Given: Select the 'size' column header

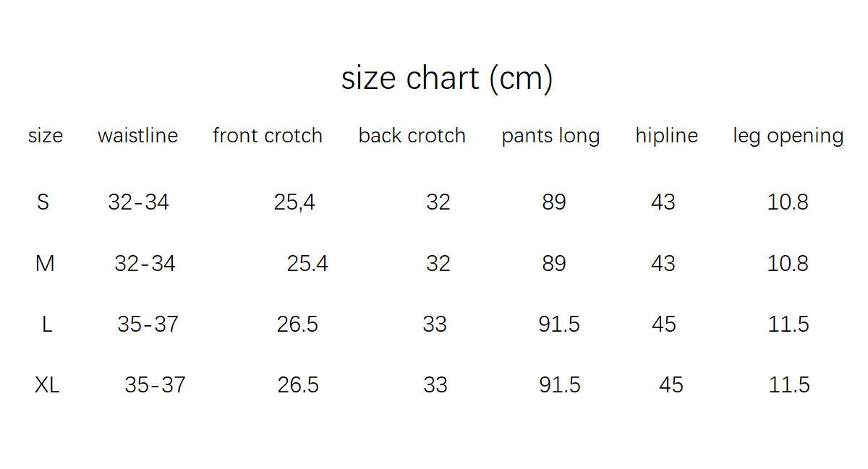Looking at the screenshot, I should [x=46, y=136].
